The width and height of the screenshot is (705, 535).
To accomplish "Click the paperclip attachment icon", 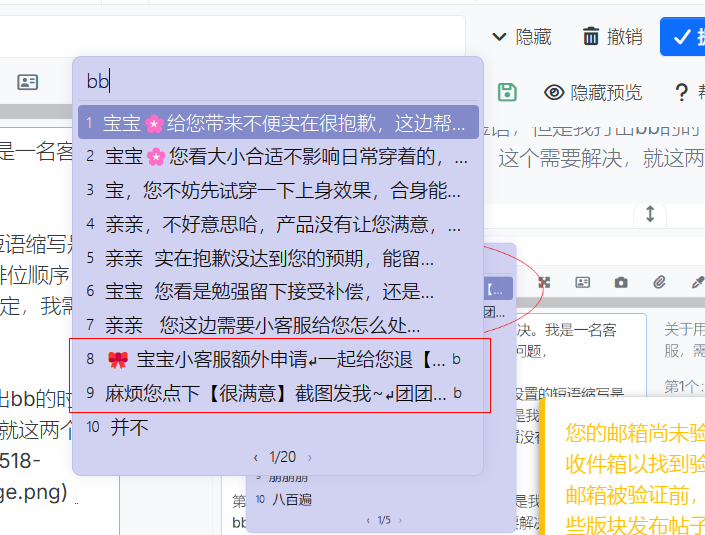I will click(x=659, y=282).
